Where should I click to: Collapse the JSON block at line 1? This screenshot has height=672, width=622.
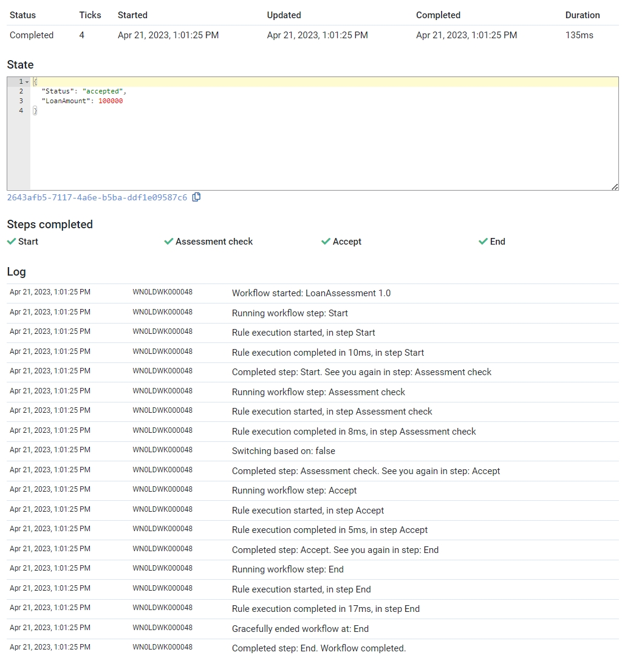point(27,82)
